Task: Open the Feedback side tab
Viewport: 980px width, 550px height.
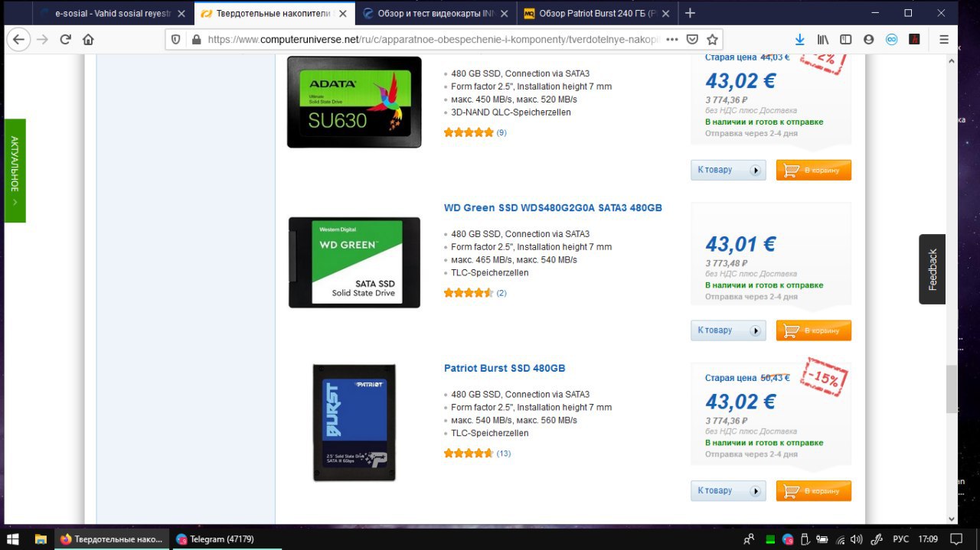Action: point(932,269)
